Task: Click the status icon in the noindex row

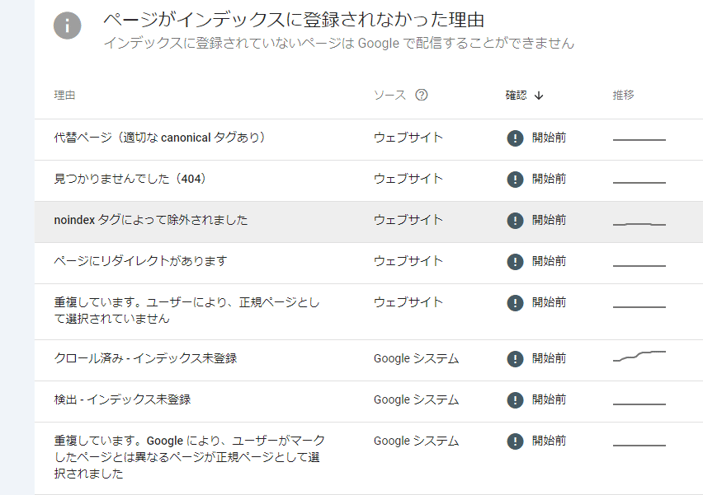Action: click(x=515, y=220)
